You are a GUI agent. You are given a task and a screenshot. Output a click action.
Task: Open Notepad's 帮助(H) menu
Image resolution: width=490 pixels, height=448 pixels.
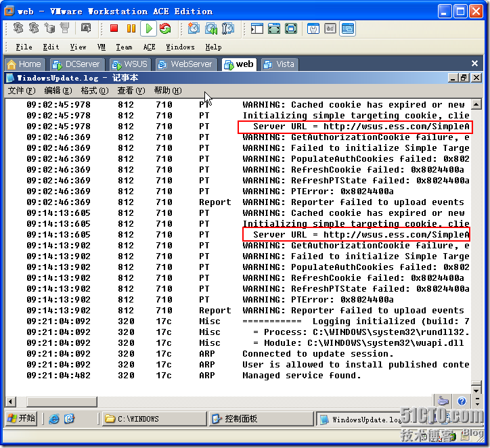(x=168, y=91)
